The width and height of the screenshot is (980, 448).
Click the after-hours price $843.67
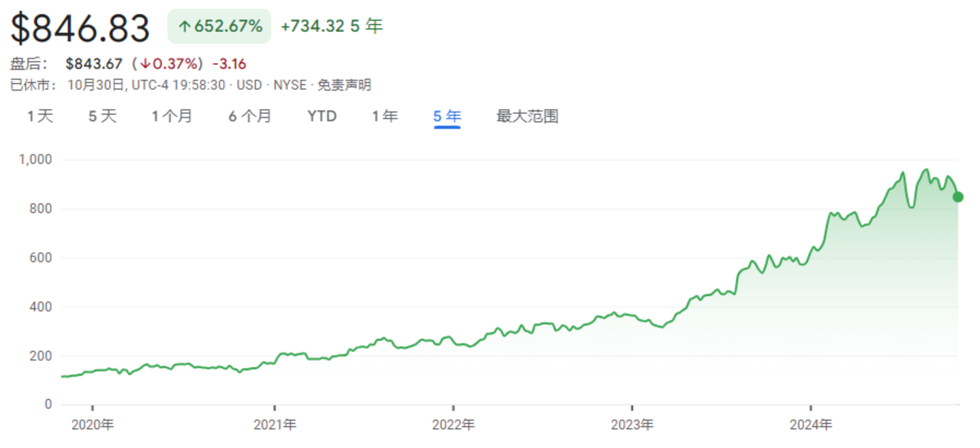click(x=94, y=64)
